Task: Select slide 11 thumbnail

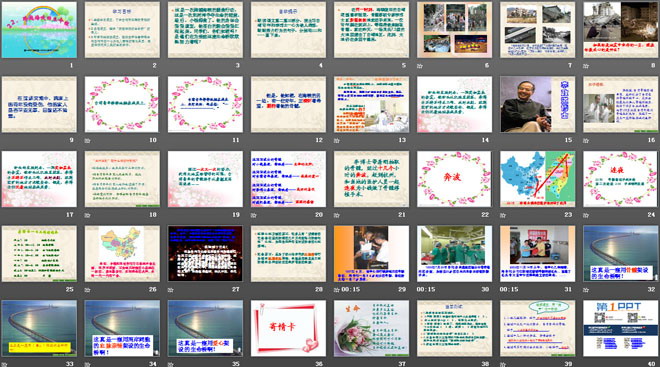Action: click(x=205, y=104)
